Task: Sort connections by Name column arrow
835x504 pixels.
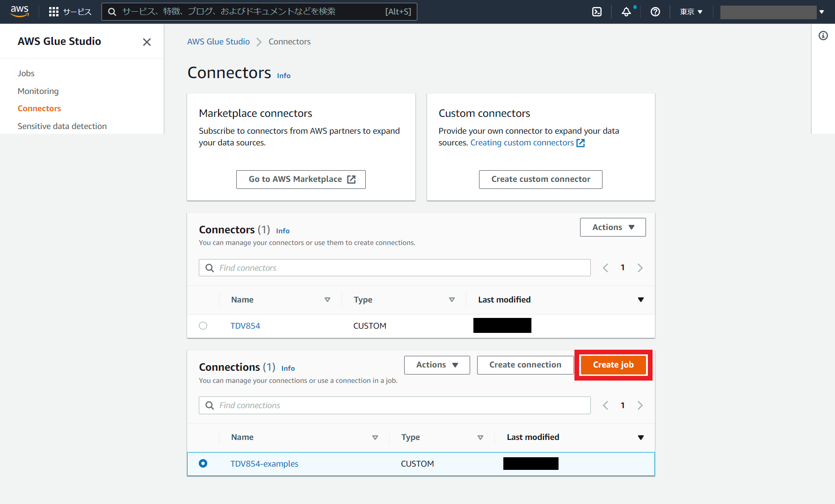Action: coord(375,438)
